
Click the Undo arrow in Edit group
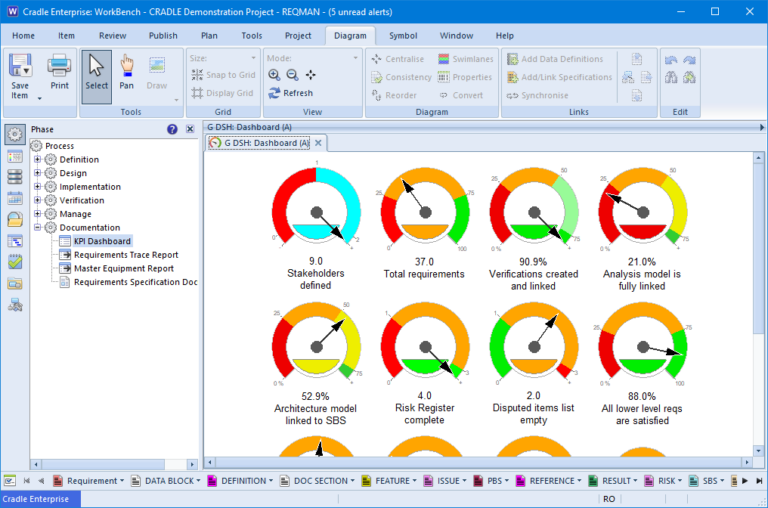(669, 60)
